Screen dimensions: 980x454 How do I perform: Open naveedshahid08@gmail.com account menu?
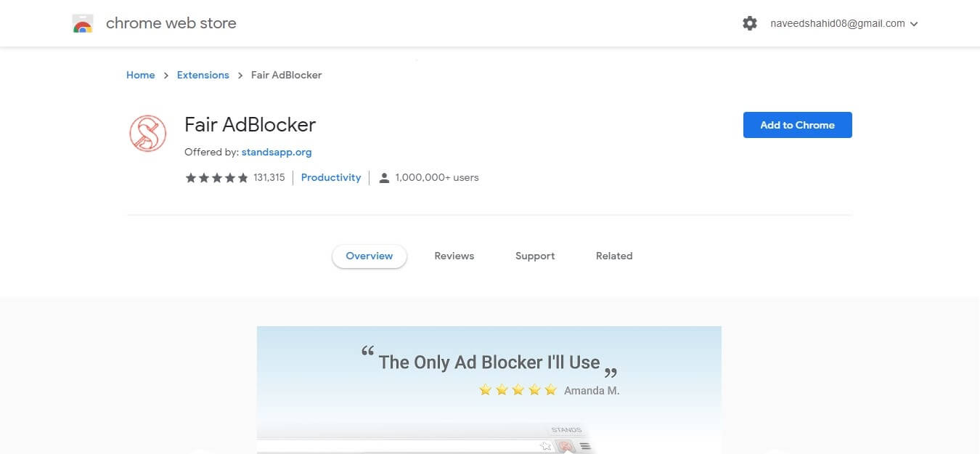838,23
